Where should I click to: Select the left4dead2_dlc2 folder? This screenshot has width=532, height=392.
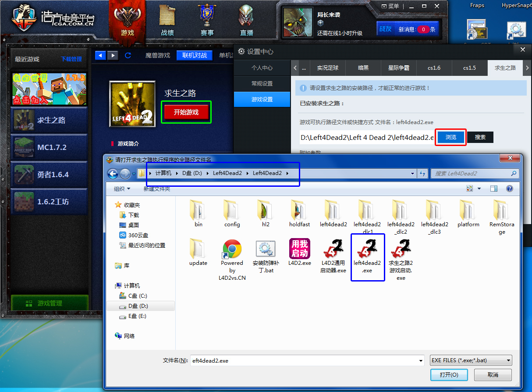tap(401, 217)
